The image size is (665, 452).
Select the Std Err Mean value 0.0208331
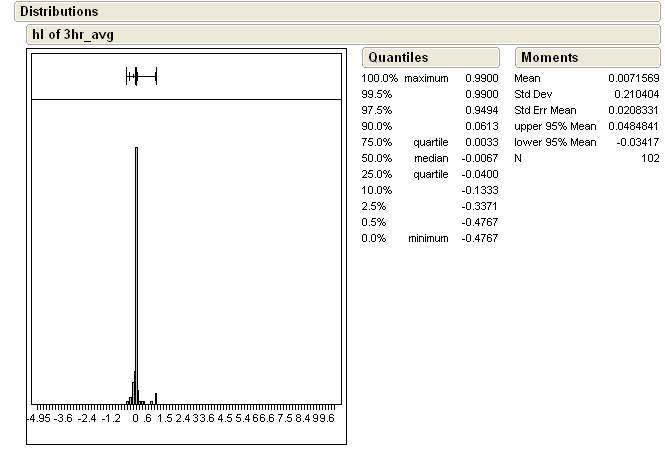pyautogui.click(x=633, y=110)
